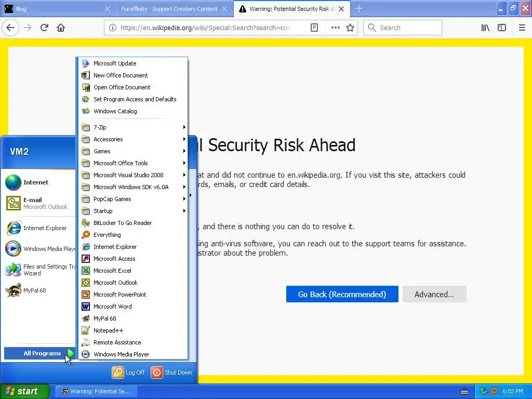Toggle Reader View icon in address bar

click(x=314, y=28)
